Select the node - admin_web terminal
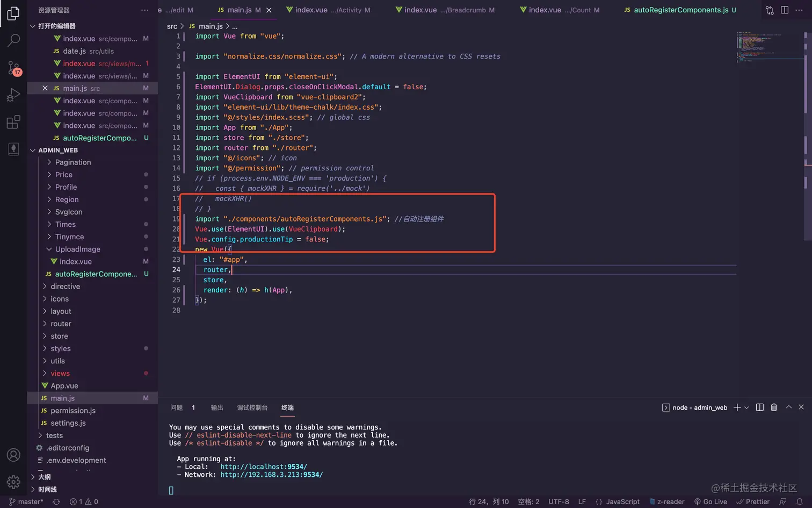Image resolution: width=812 pixels, height=508 pixels. pos(695,407)
